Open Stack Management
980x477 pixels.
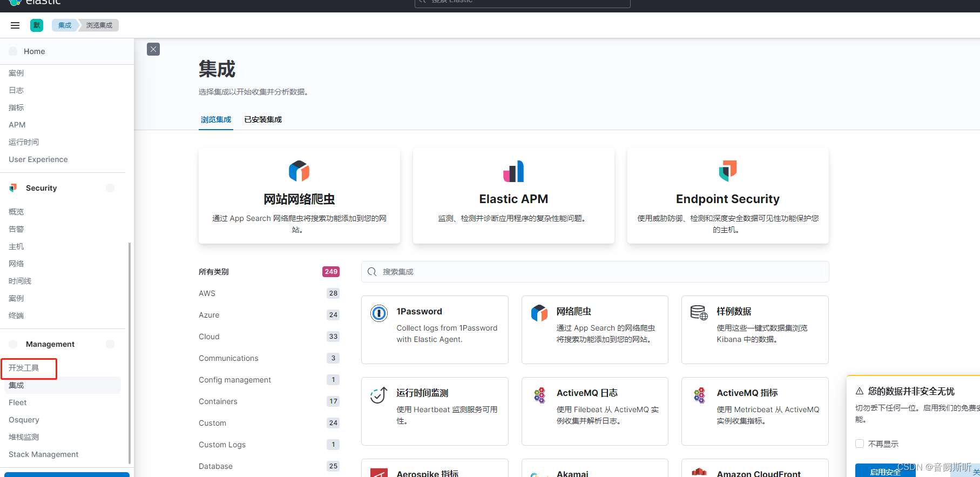(x=43, y=454)
